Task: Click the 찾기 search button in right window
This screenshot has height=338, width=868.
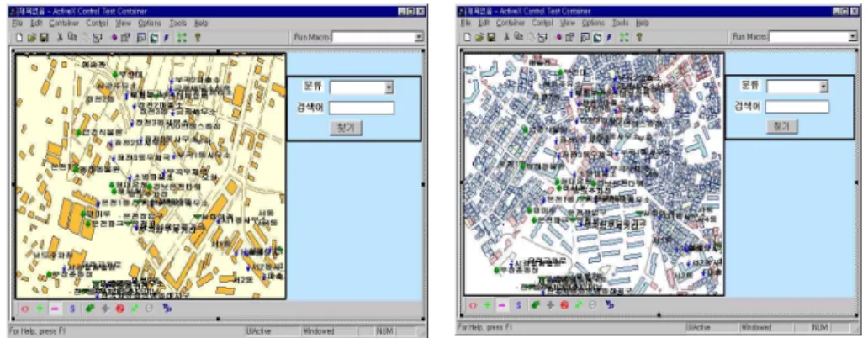Action: coord(781,127)
